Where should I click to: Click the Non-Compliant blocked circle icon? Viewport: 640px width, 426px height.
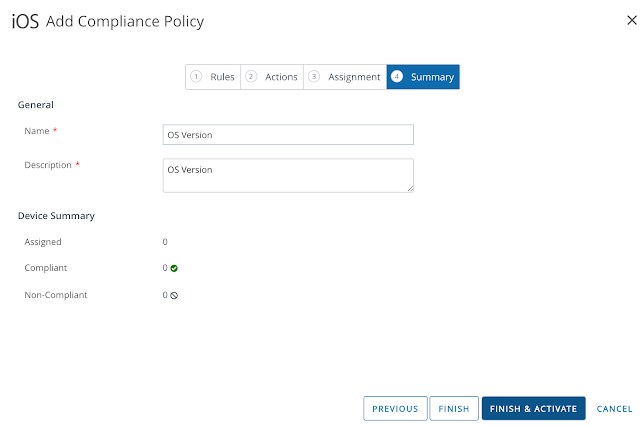174,296
